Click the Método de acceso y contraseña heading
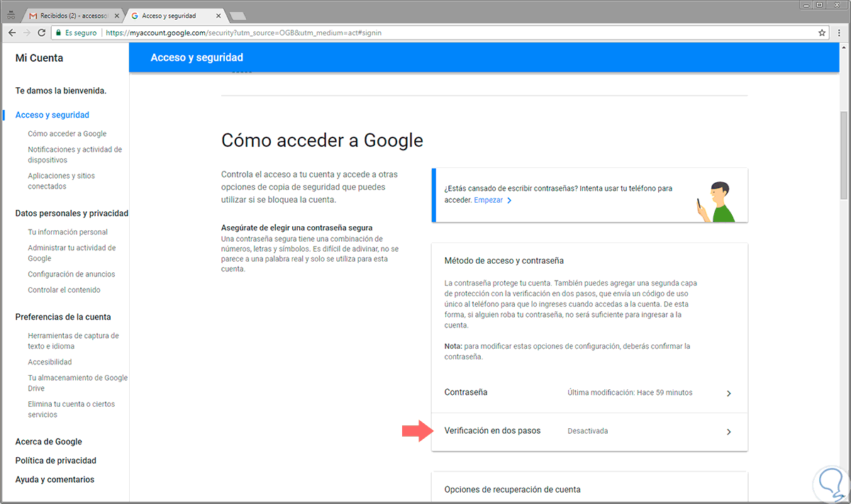Viewport: 851px width, 504px height. click(504, 261)
